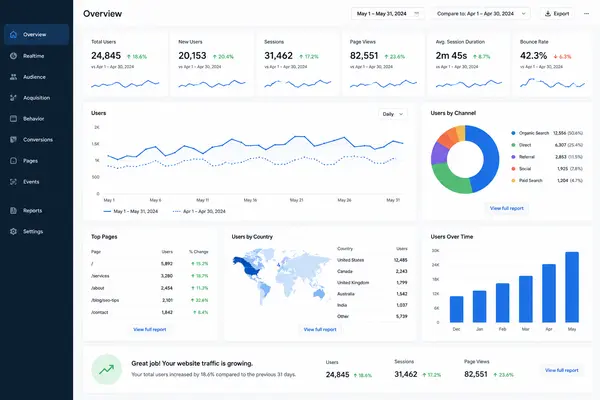Click the world map in Users by Country

(x=281, y=276)
